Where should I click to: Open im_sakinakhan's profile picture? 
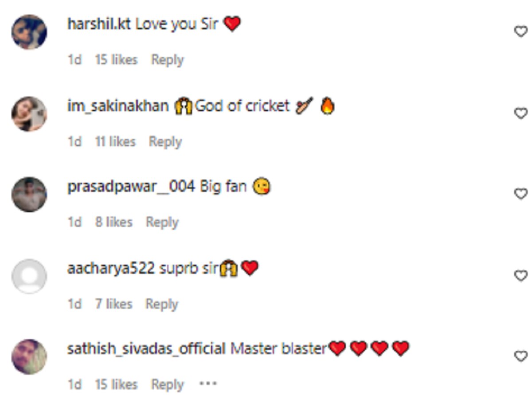coord(29,113)
